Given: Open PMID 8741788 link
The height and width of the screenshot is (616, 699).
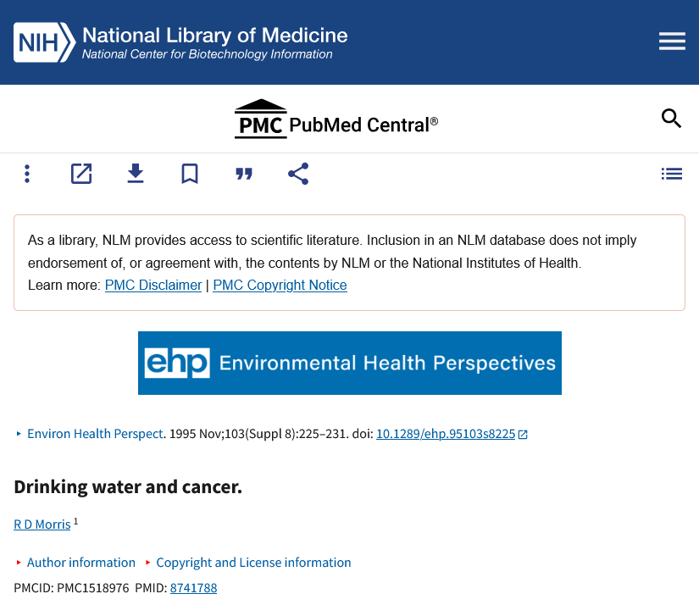Looking at the screenshot, I should pos(193,588).
